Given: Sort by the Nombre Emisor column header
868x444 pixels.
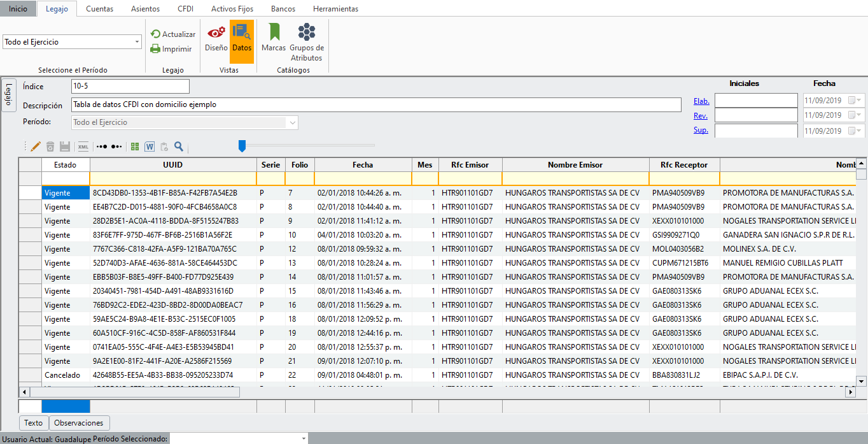Looking at the screenshot, I should pyautogui.click(x=575, y=165).
